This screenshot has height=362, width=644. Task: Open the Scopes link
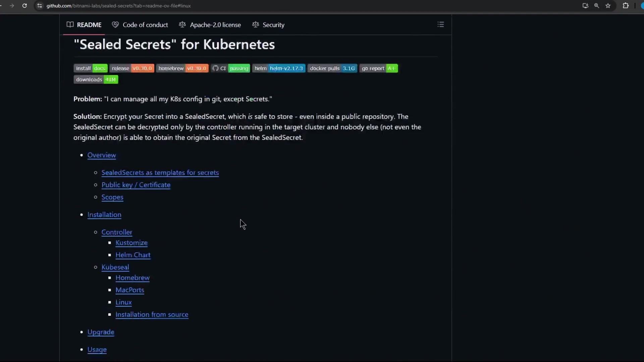[x=112, y=197]
